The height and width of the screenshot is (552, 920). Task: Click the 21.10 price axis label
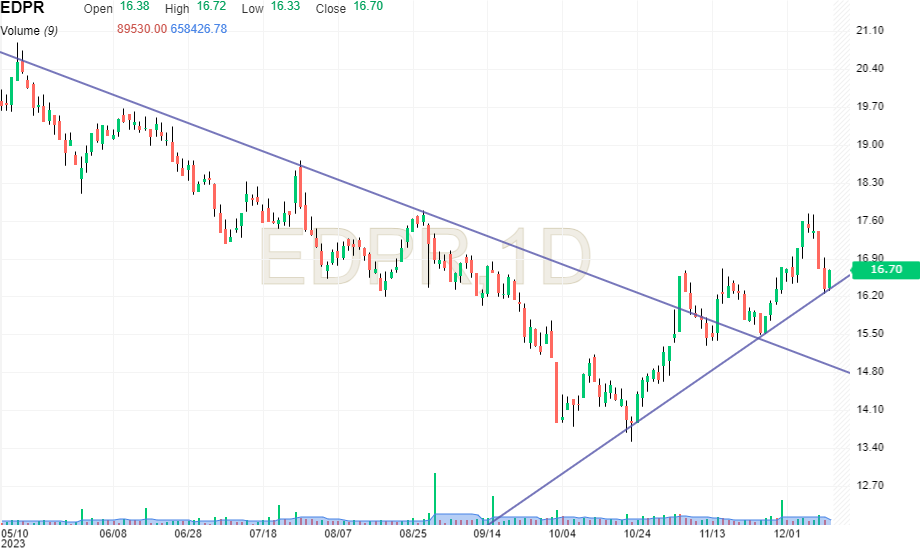tap(870, 31)
